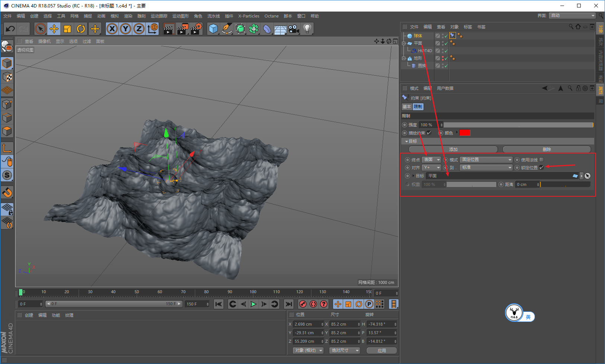
Task: Click the Undo arrow icon
Action: pyautogui.click(x=10, y=29)
